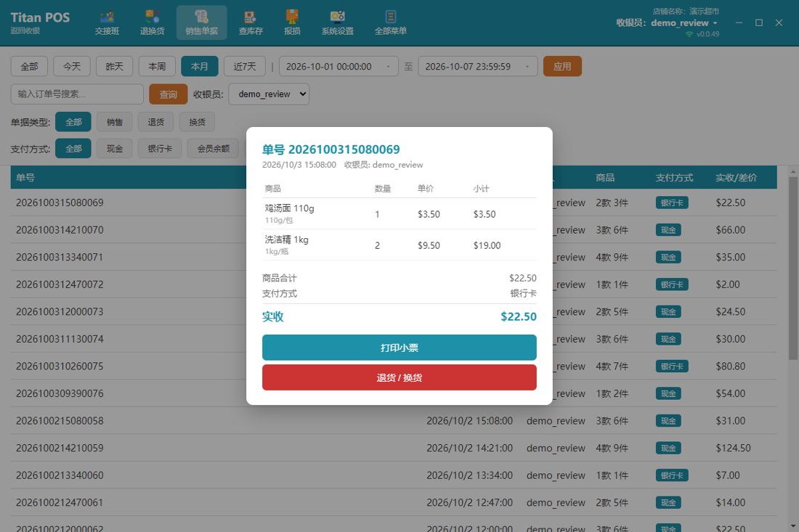This screenshot has height=532, width=799.
Task: Filter payment method by 银行卡
Action: click(x=160, y=149)
